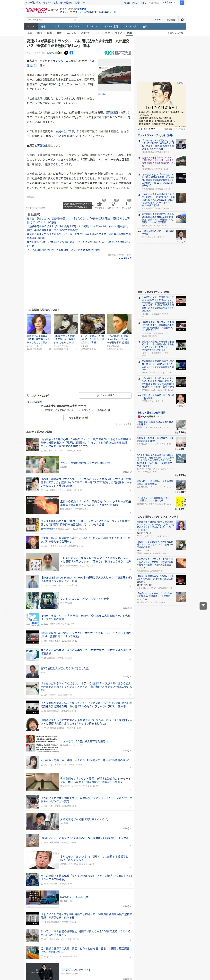Screen dimensions: 210x980
Task: Open related article スマホ急性内斜視
Action: click(x=64, y=250)
